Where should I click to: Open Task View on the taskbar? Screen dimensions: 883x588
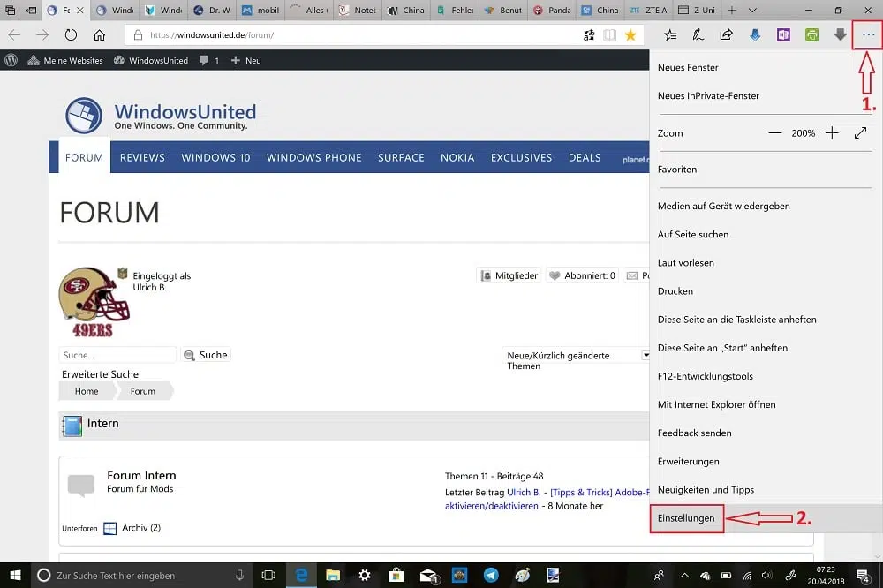268,575
